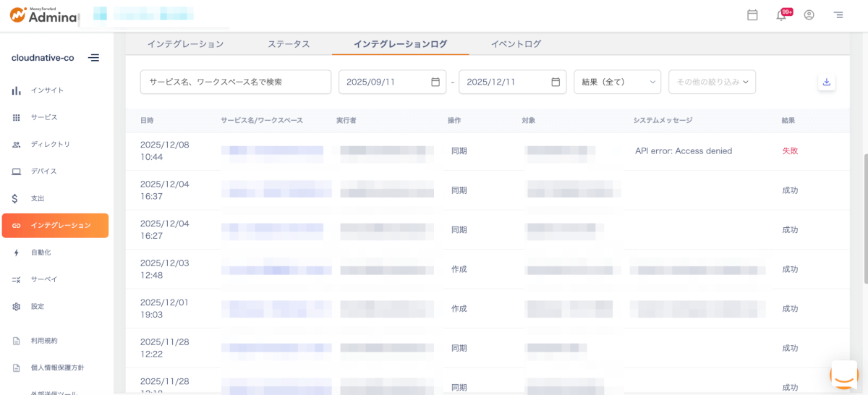Open the notifications bell with 99+ badge
The image size is (868, 395).
781,15
